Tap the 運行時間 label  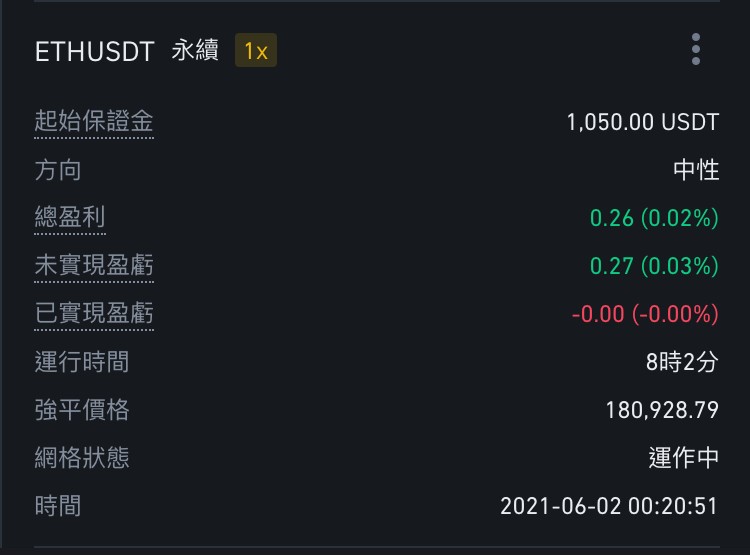[82, 362]
